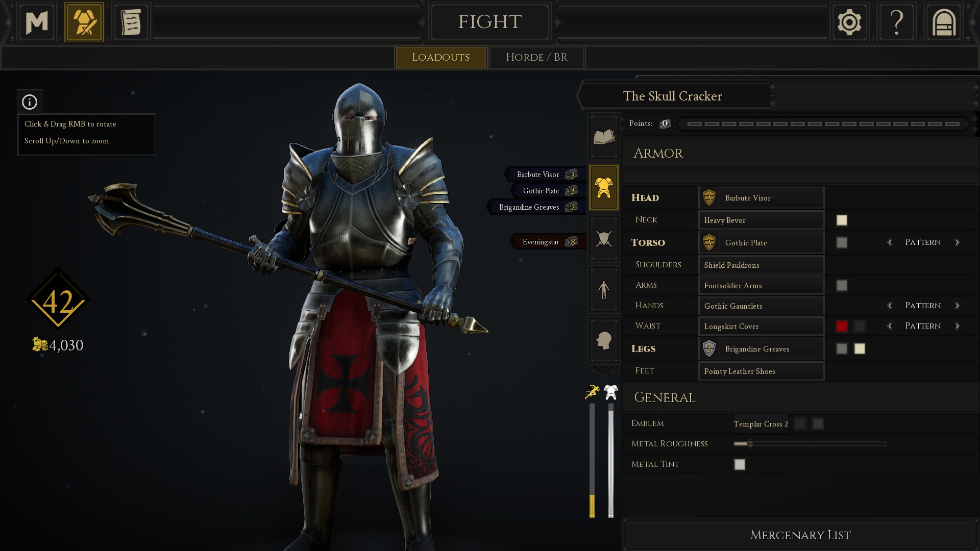
Task: Previous Waist pattern arrow
Action: (x=890, y=326)
